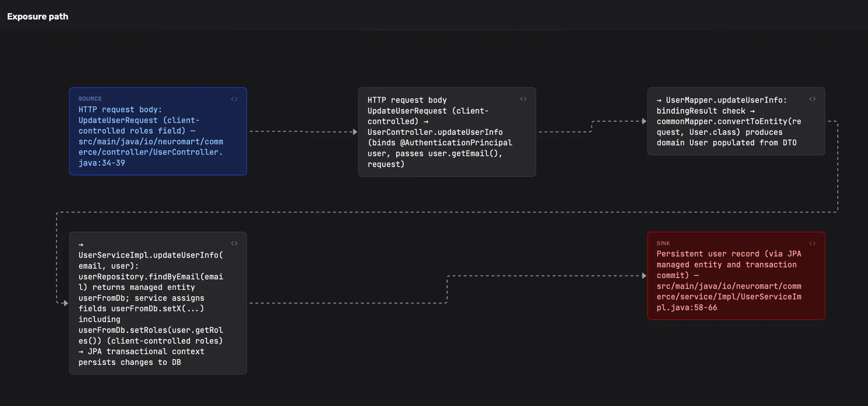Open code icon on UserServiceImpl.updateUserInfo node
Screen dimensions: 868x406
pyautogui.click(x=234, y=243)
